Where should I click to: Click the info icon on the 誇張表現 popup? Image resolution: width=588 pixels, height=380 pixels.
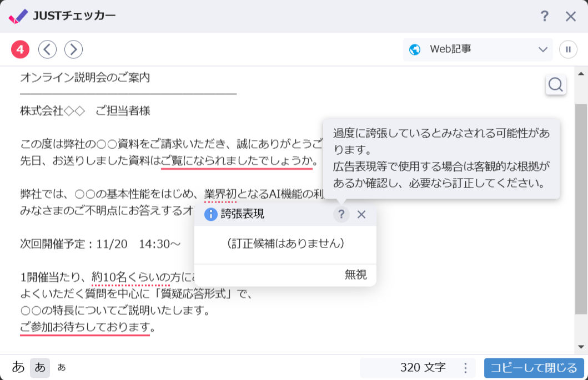[210, 214]
